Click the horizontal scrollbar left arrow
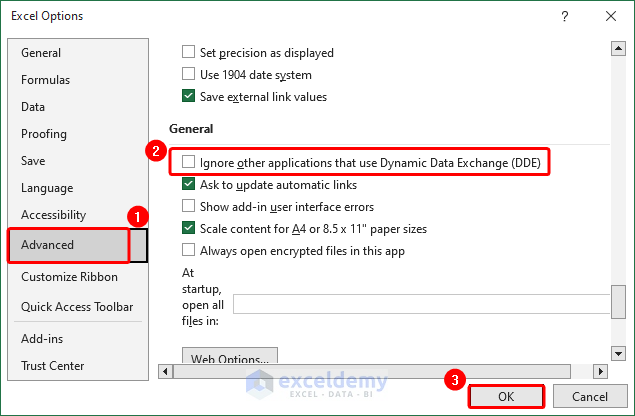This screenshot has width=635, height=416. 165,371
